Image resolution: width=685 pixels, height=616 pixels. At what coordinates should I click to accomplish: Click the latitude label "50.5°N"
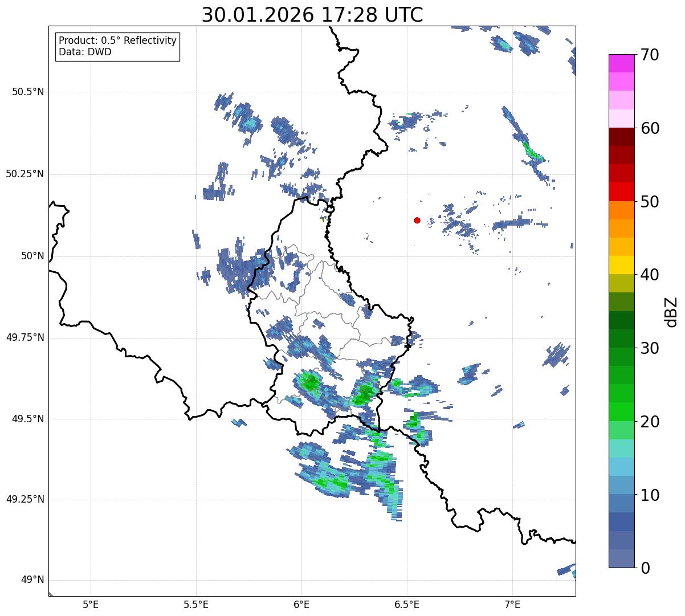[28, 92]
